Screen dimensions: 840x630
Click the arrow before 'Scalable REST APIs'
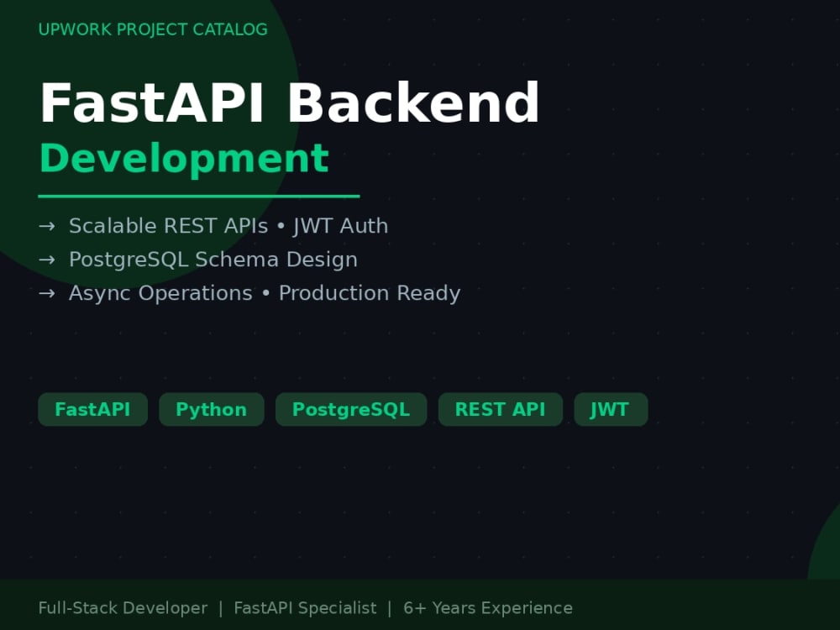[x=46, y=226]
